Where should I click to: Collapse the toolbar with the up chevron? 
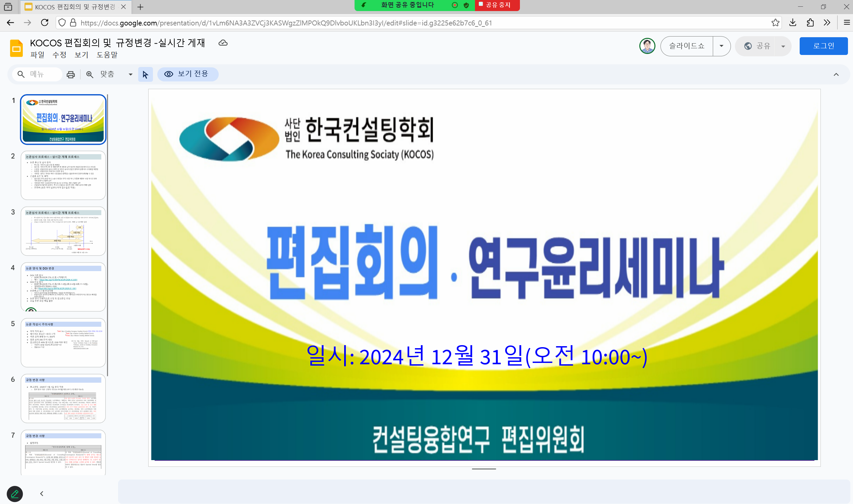[836, 74]
